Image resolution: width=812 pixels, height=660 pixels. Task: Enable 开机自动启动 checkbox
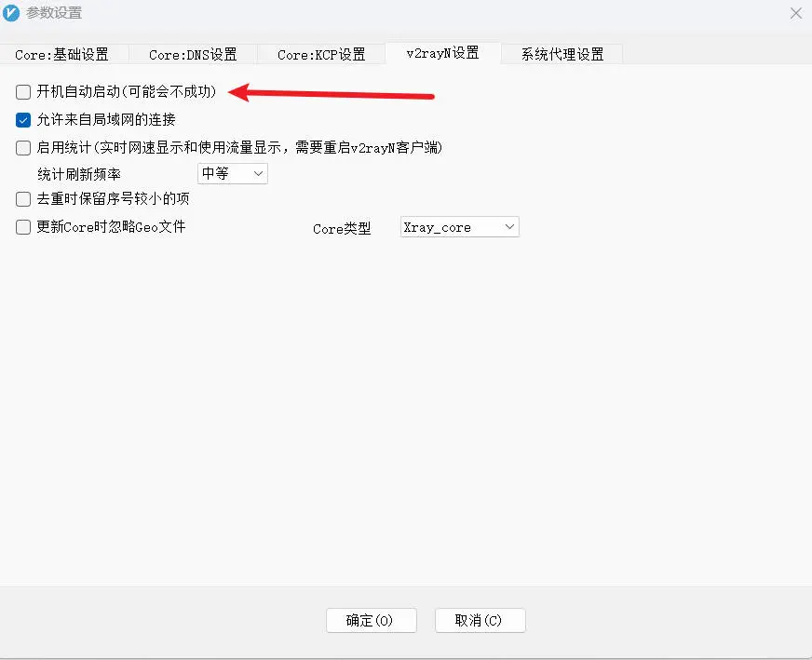coord(23,92)
